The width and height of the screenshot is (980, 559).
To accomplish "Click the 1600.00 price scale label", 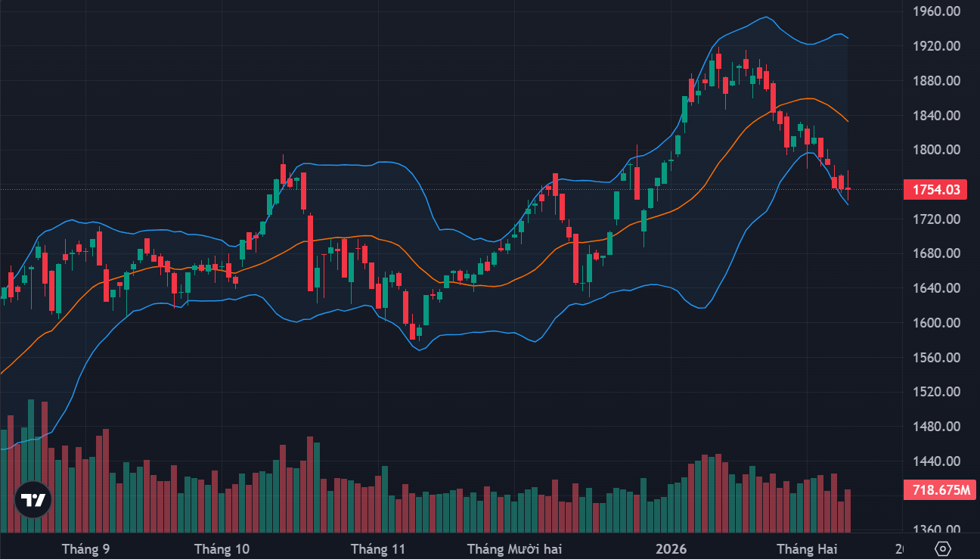I will coord(936,323).
